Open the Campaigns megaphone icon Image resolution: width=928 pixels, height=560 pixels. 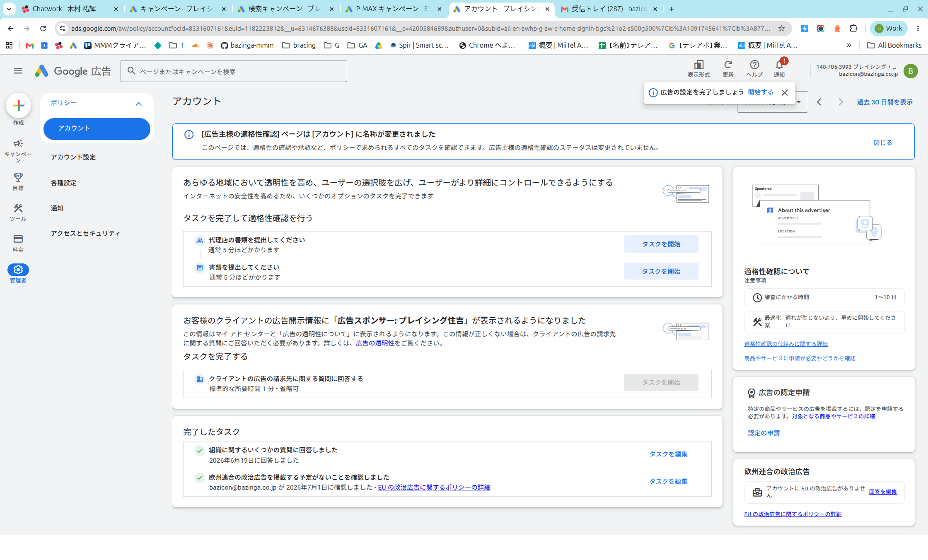coord(18,143)
